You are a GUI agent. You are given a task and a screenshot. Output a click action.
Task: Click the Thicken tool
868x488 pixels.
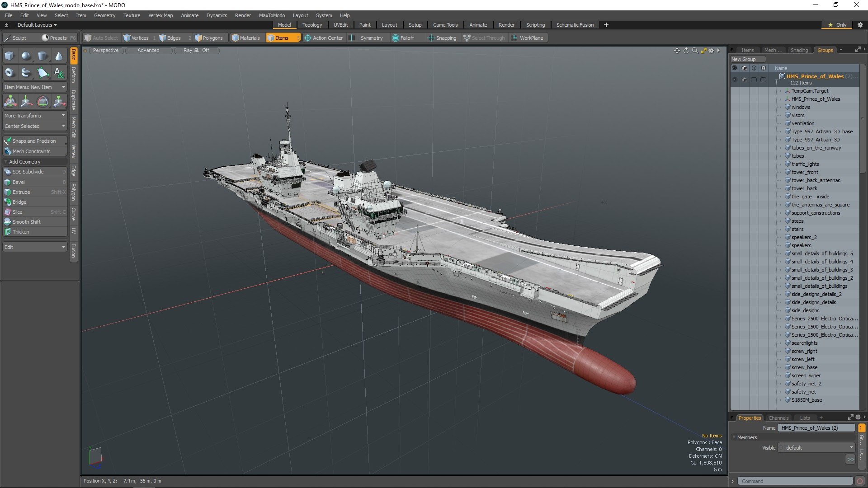(x=35, y=232)
